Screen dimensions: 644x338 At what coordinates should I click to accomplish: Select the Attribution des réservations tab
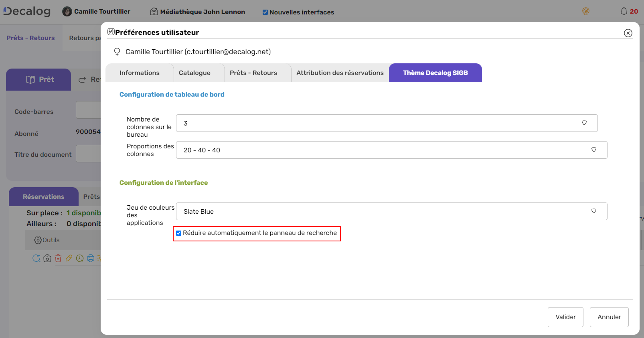tap(340, 73)
